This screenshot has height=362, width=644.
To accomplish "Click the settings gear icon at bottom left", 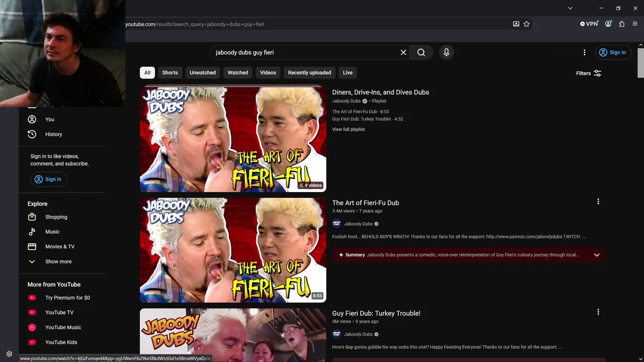I will click(9, 353).
